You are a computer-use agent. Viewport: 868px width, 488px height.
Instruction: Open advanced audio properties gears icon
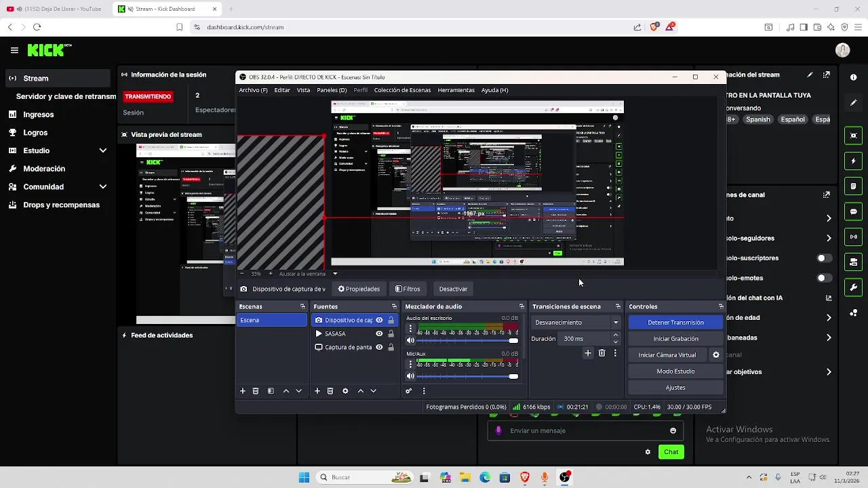(x=408, y=391)
